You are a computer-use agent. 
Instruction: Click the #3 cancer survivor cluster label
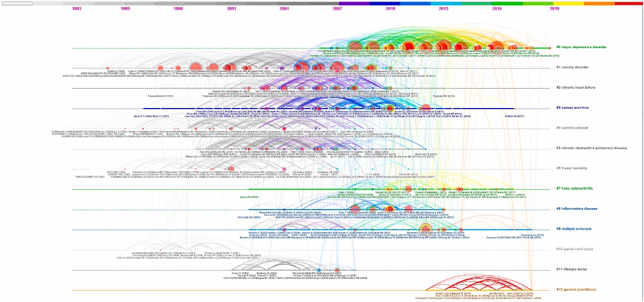(x=574, y=108)
